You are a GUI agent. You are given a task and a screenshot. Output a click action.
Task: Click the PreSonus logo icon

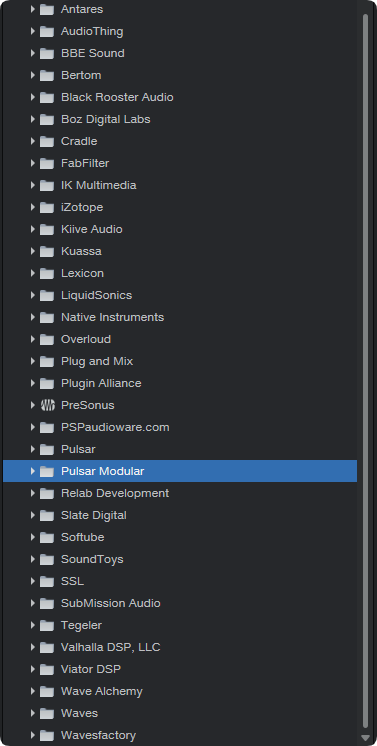(47, 405)
